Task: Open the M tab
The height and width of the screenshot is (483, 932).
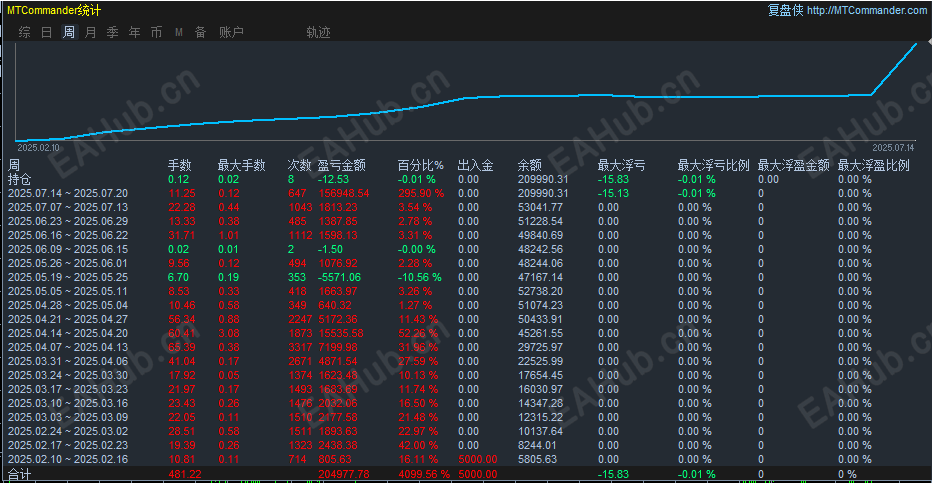Action: [x=178, y=32]
